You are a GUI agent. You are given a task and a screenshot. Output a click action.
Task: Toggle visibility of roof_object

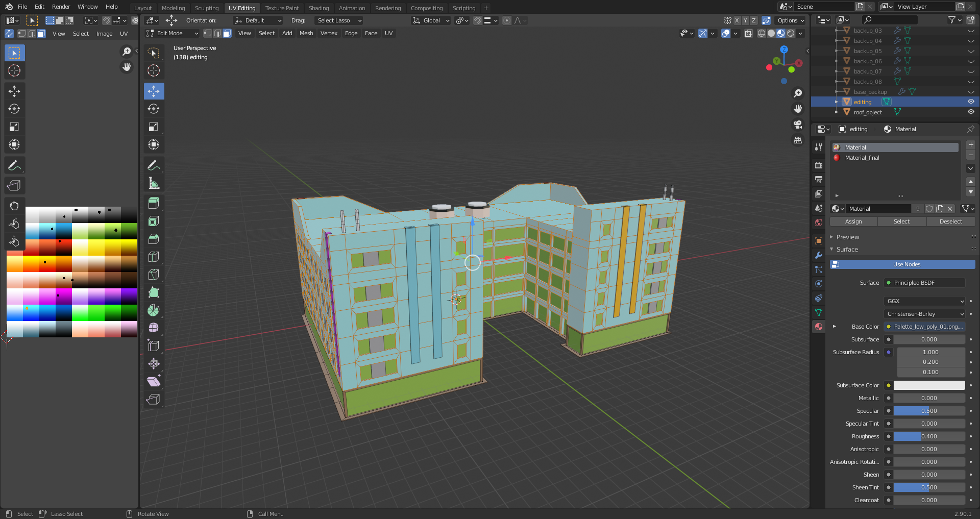pos(971,112)
